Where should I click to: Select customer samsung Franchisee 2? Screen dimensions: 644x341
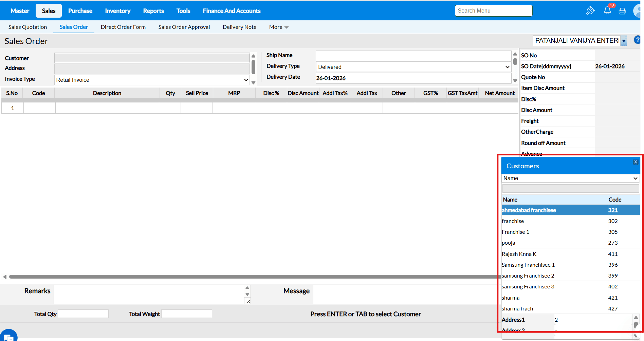[570, 276]
